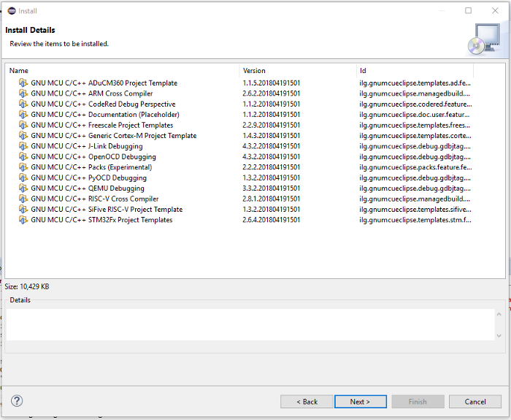This screenshot has width=511, height=420.
Task: Click the ARM Cross Compiler feature icon
Action: click(23, 93)
